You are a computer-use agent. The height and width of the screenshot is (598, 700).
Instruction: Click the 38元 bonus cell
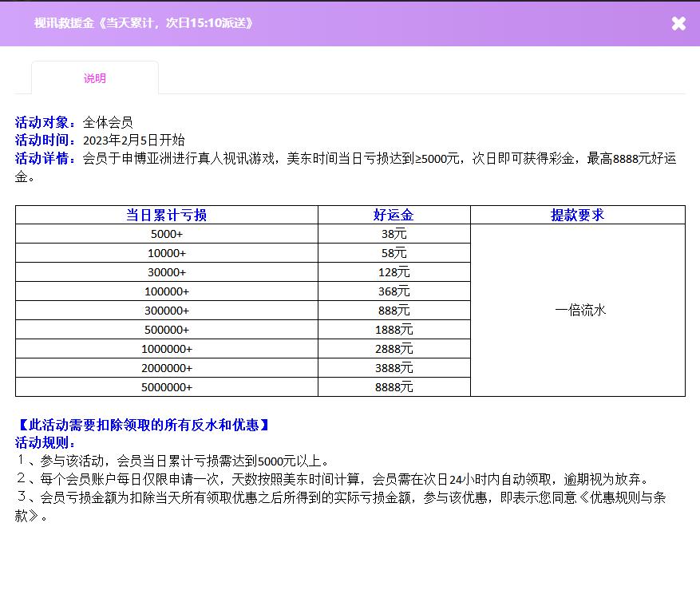point(394,234)
